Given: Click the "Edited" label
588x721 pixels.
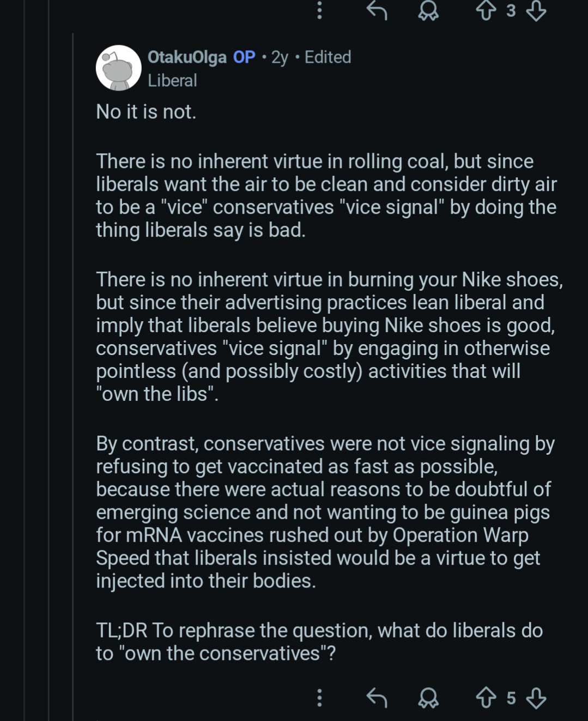Looking at the screenshot, I should [328, 57].
